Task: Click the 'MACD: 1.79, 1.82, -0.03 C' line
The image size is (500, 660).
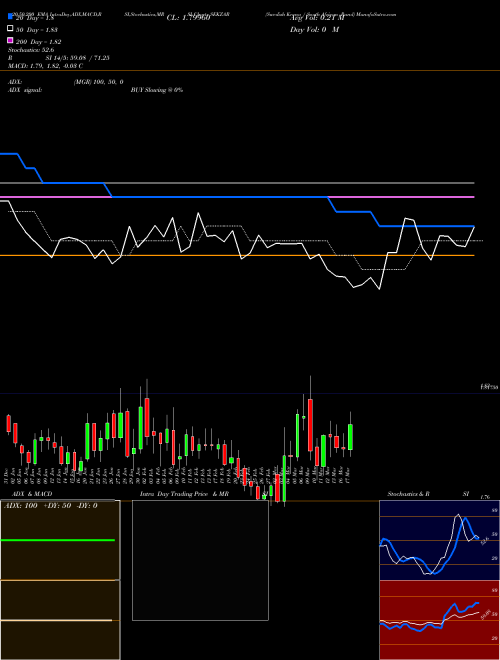Action: click(45, 66)
